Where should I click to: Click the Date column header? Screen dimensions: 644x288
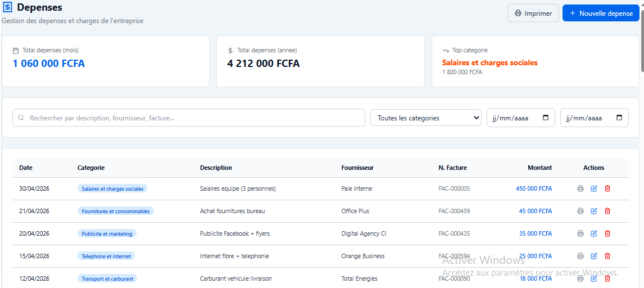pyautogui.click(x=26, y=168)
